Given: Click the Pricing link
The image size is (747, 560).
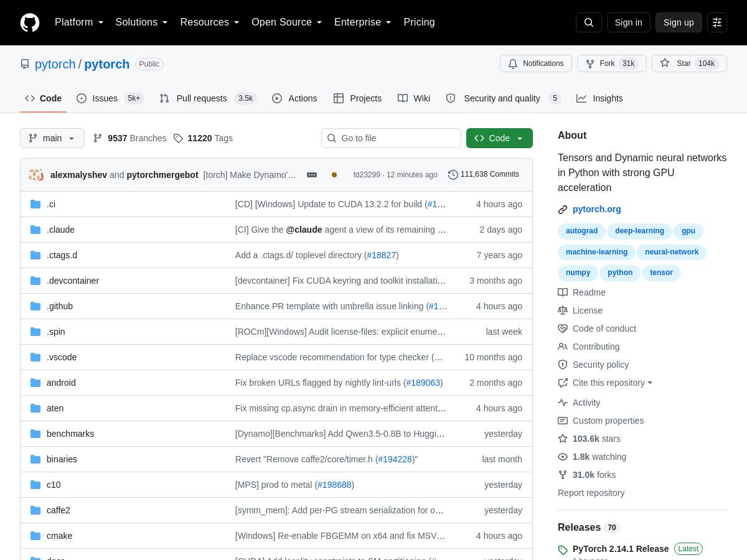Looking at the screenshot, I should click(x=419, y=22).
